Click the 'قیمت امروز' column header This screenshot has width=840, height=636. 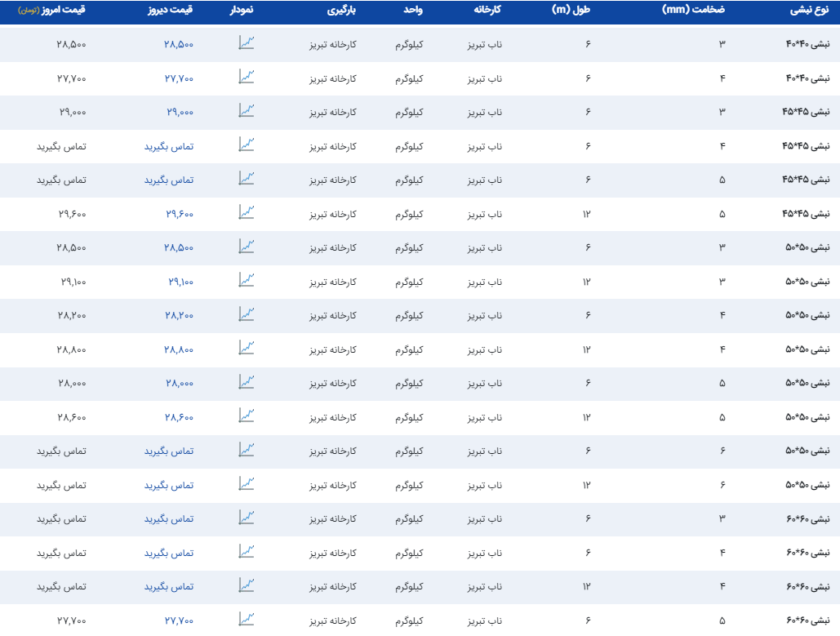pyautogui.click(x=62, y=12)
